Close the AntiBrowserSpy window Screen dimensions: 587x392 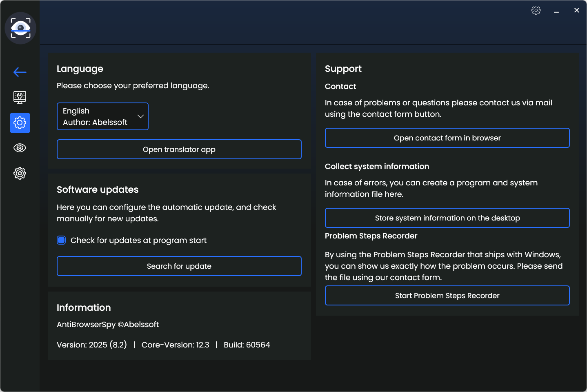576,11
